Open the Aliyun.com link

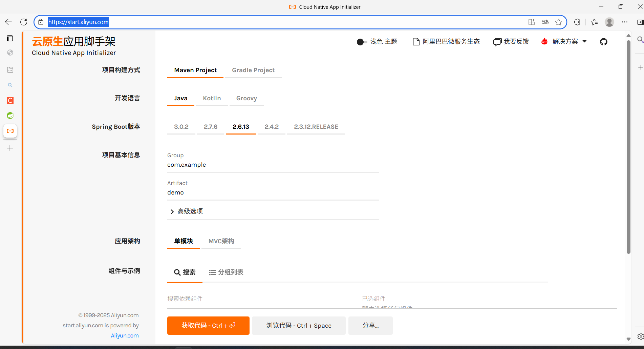[x=125, y=335]
